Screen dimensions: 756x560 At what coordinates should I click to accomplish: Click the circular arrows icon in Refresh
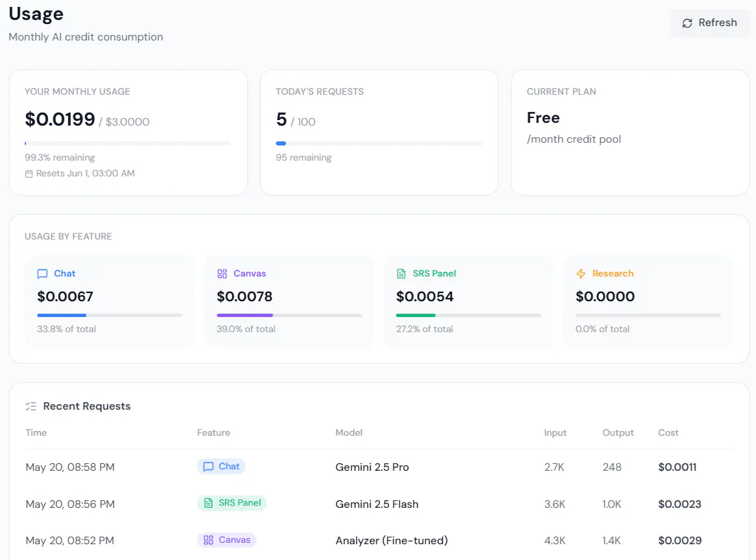coord(687,23)
